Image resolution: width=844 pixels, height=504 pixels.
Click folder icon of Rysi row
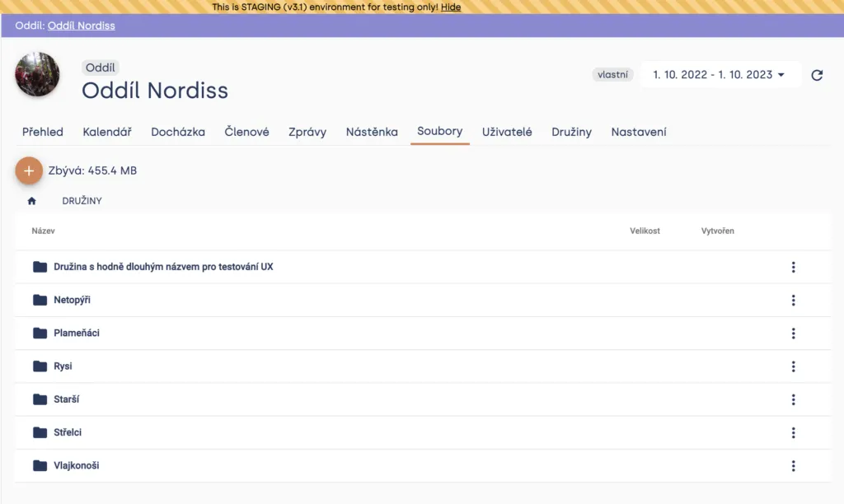pos(40,366)
